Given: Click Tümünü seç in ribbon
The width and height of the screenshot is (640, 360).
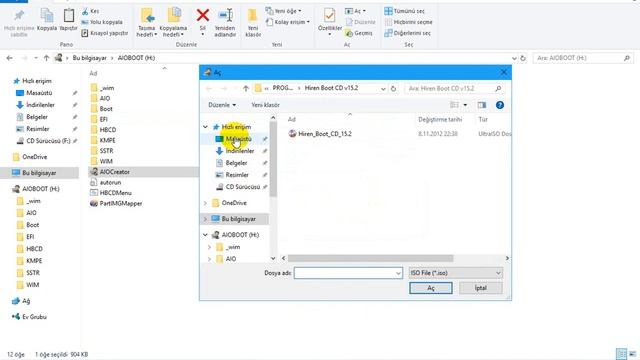Looking at the screenshot, I should (404, 11).
